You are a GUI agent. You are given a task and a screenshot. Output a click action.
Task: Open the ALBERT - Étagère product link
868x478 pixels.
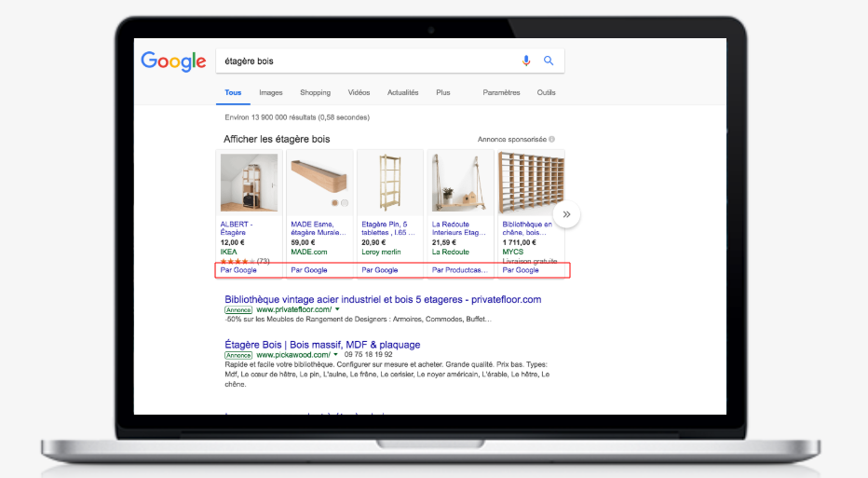237,228
